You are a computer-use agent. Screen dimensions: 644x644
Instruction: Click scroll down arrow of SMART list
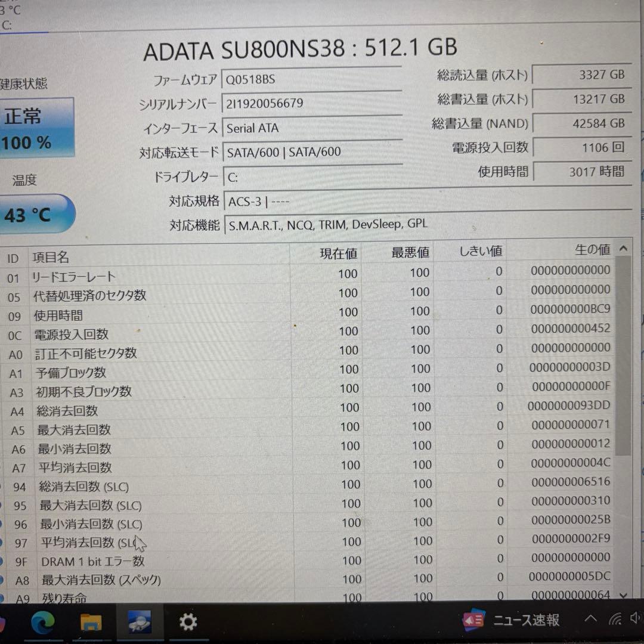pyautogui.click(x=624, y=595)
